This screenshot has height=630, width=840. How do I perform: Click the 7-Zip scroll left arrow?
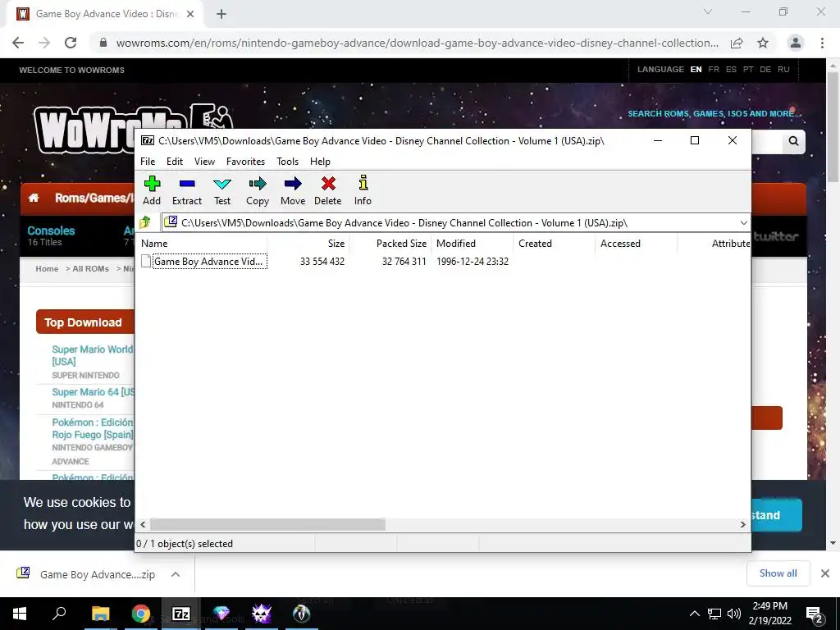click(x=143, y=524)
